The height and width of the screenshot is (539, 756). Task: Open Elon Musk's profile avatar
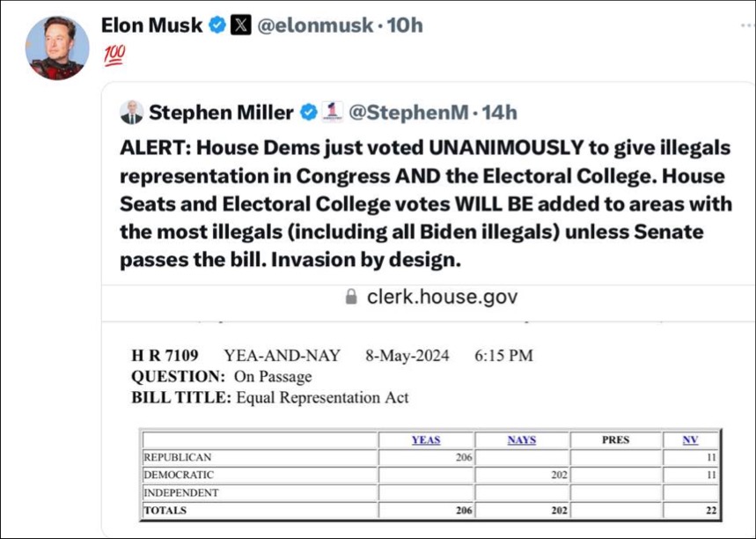[57, 48]
